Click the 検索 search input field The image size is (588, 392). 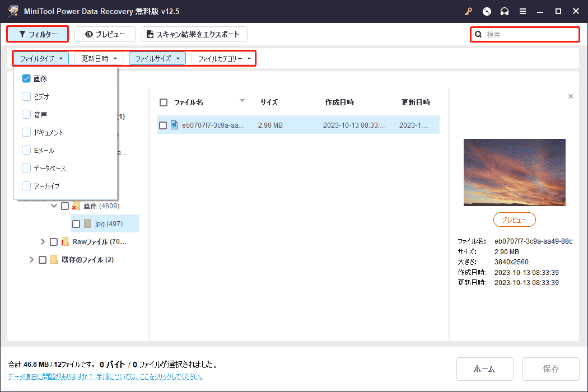525,35
